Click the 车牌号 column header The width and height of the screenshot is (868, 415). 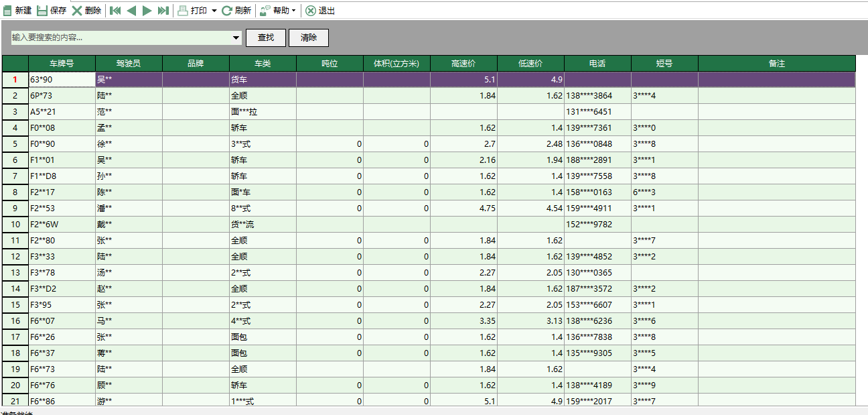click(x=61, y=62)
